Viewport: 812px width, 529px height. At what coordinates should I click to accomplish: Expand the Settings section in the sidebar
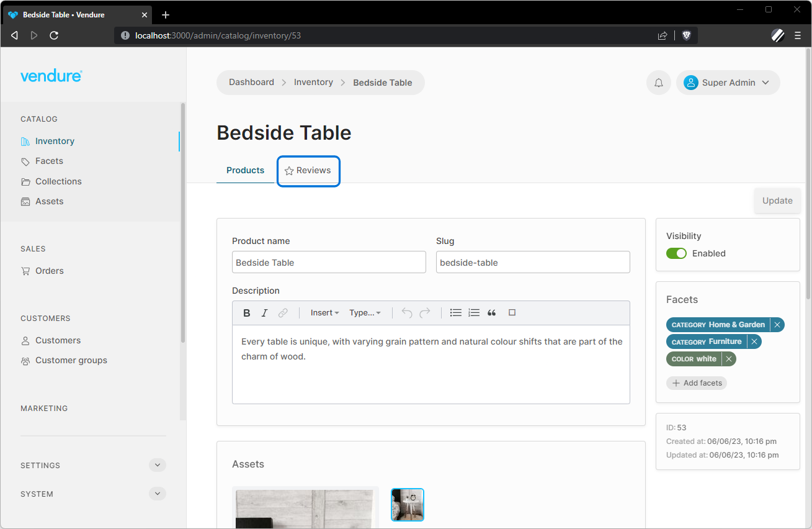157,464
